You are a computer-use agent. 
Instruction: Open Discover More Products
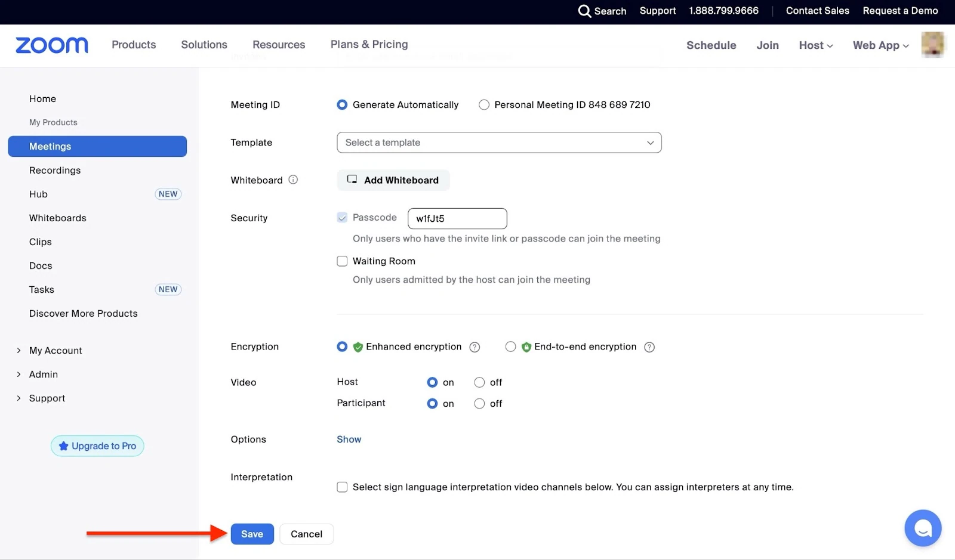tap(84, 314)
